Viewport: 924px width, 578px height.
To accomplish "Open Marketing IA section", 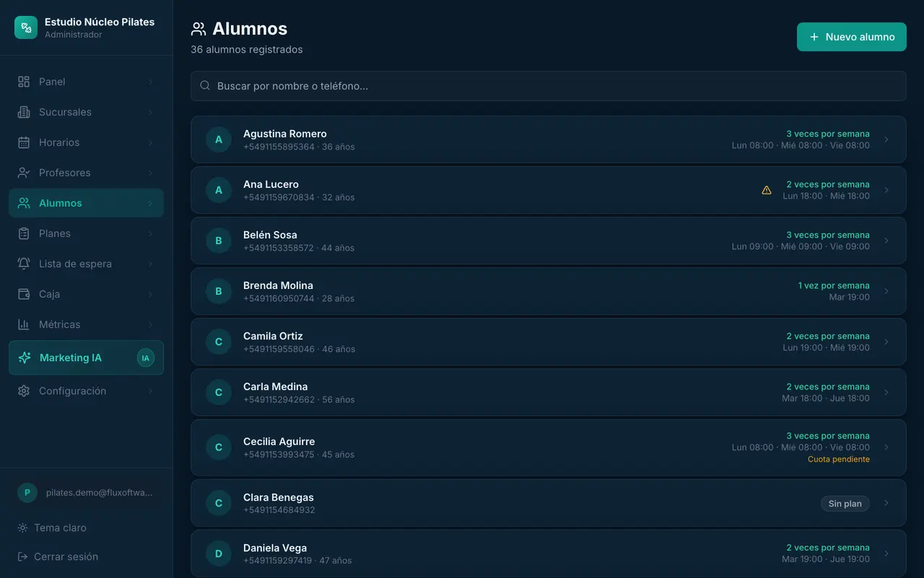I will tap(87, 358).
